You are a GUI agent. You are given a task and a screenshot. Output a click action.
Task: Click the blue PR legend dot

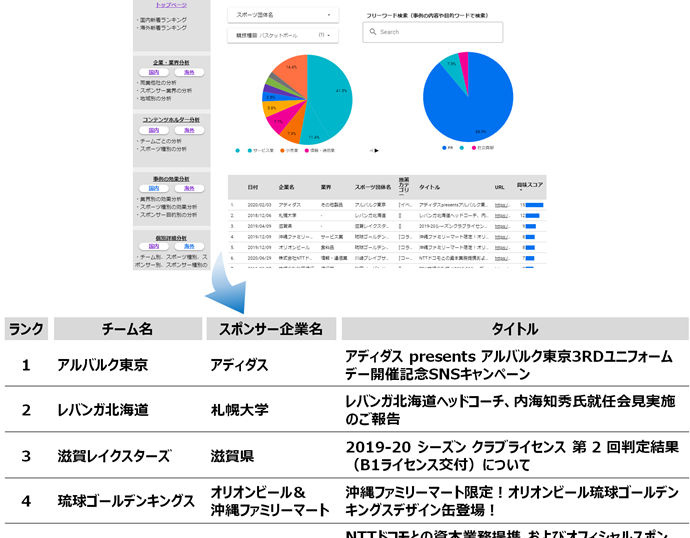pyautogui.click(x=444, y=148)
